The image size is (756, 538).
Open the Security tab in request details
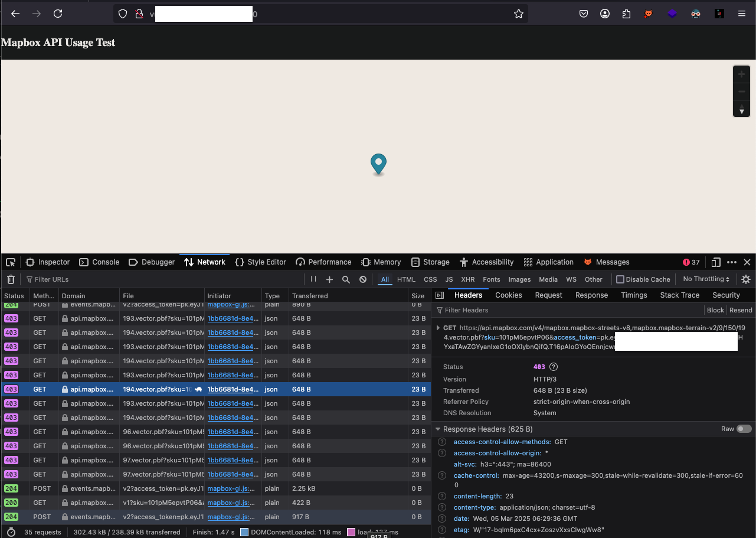coord(726,295)
